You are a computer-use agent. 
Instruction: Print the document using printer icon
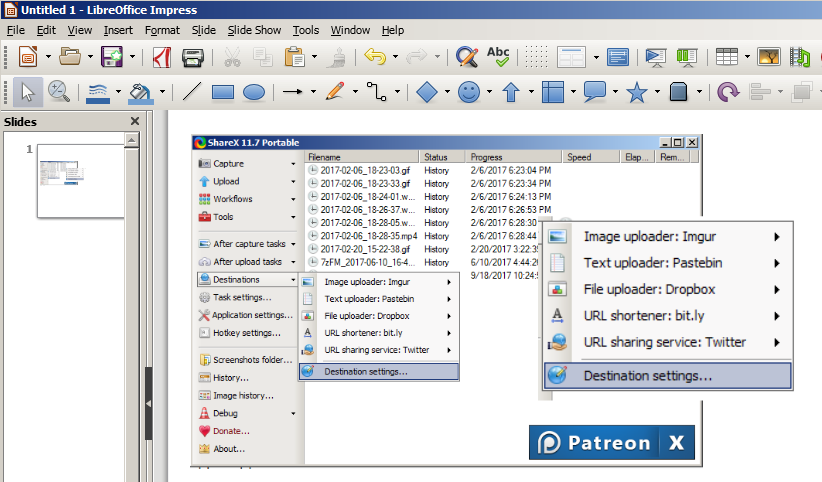coord(192,57)
